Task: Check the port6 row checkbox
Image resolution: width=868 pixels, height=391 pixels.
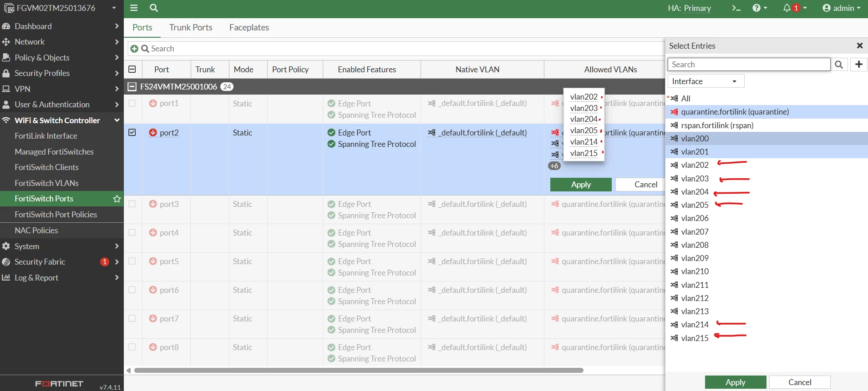Action: click(132, 290)
